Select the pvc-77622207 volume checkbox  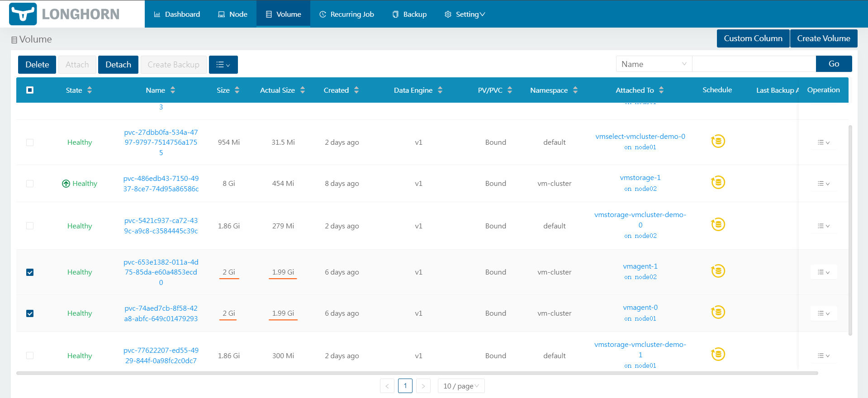click(30, 355)
